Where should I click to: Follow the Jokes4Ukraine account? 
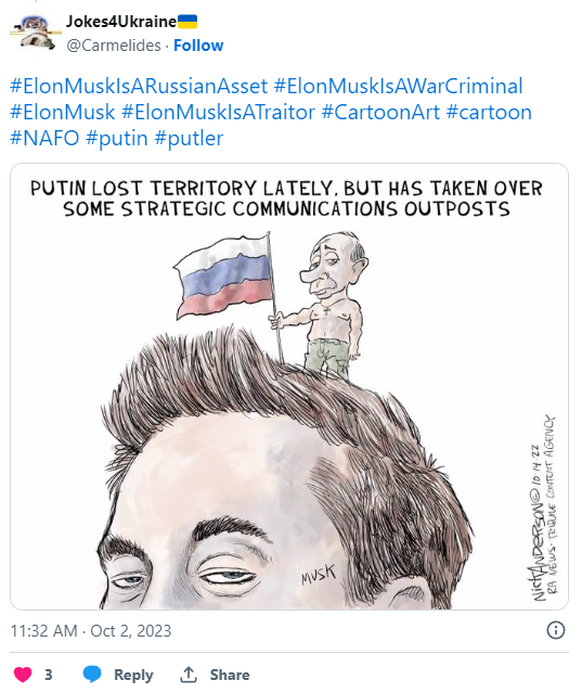click(x=198, y=45)
